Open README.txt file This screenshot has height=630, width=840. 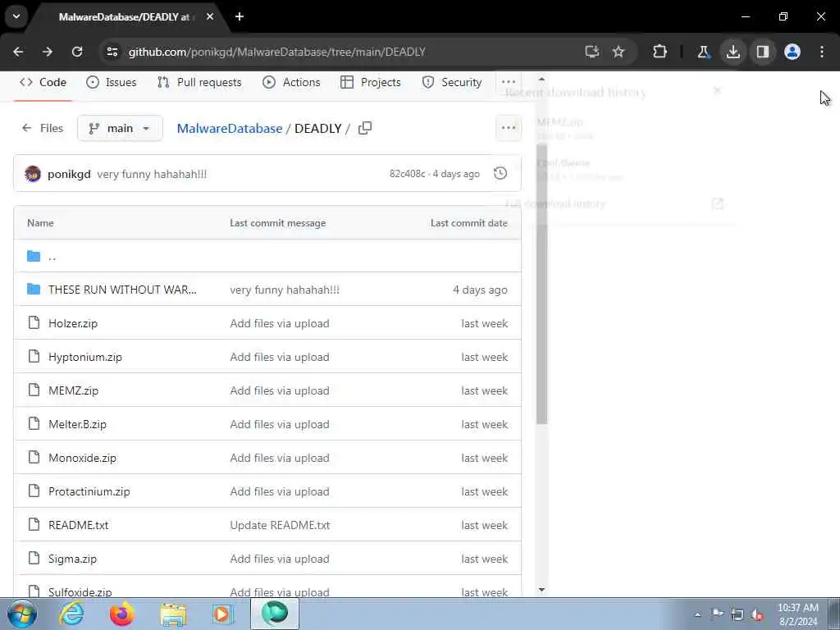(78, 525)
